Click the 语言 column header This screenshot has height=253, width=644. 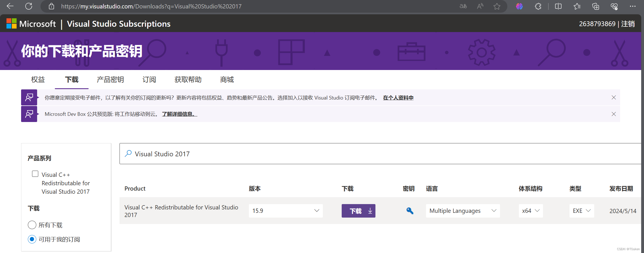point(432,189)
